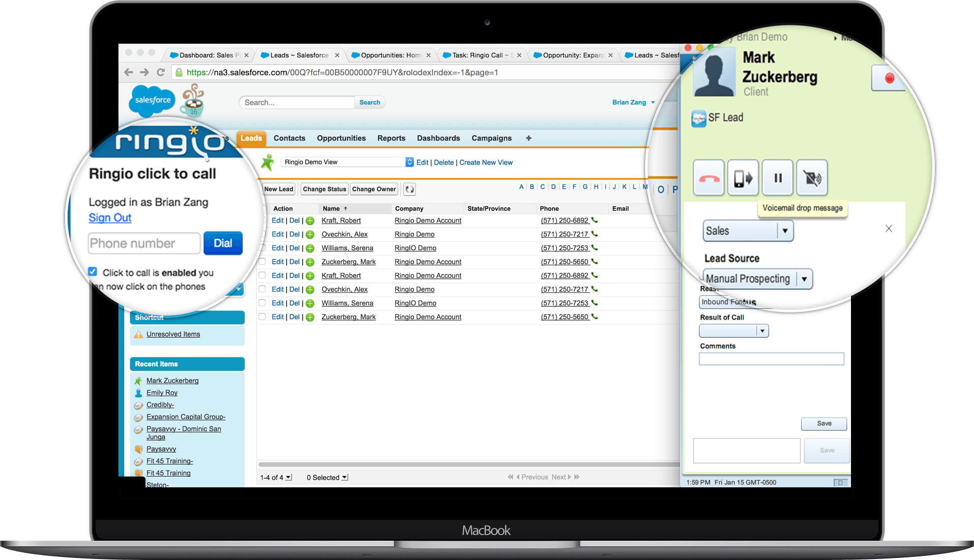Click the Change Owner button

[x=374, y=189]
